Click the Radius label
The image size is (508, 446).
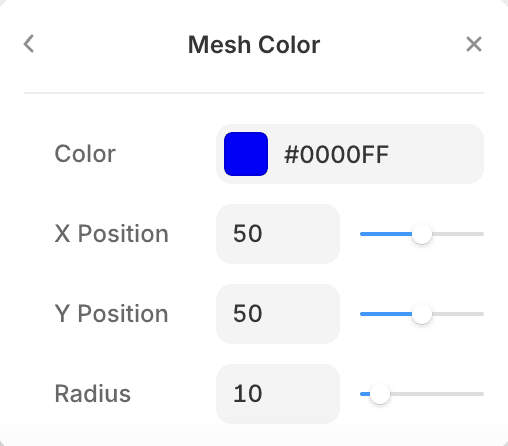(93, 394)
